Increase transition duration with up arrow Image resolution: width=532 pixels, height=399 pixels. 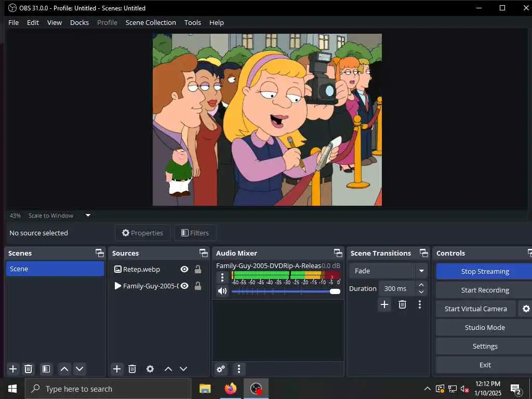pyautogui.click(x=421, y=285)
